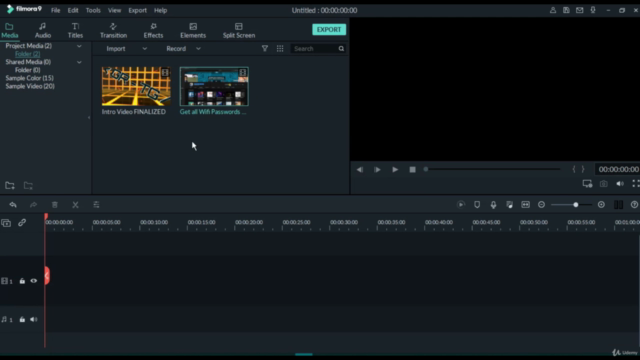Select Sample Color (15)
640x360 pixels.
29,78
